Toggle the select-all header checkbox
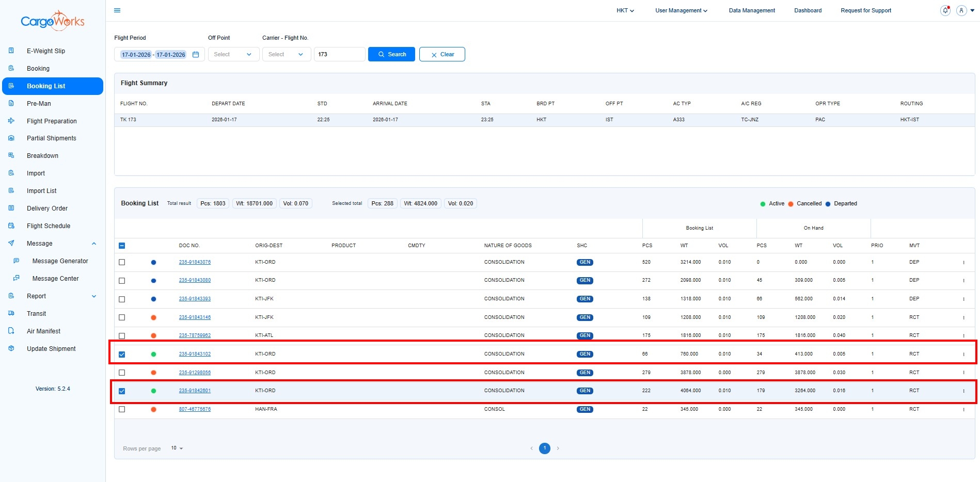The width and height of the screenshot is (980, 482). coord(122,246)
